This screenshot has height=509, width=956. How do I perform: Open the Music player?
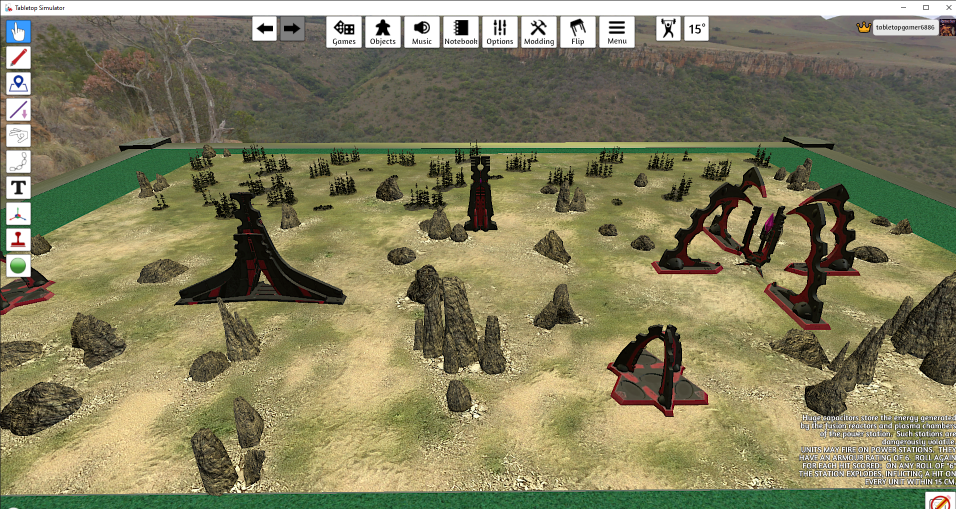(x=422, y=32)
